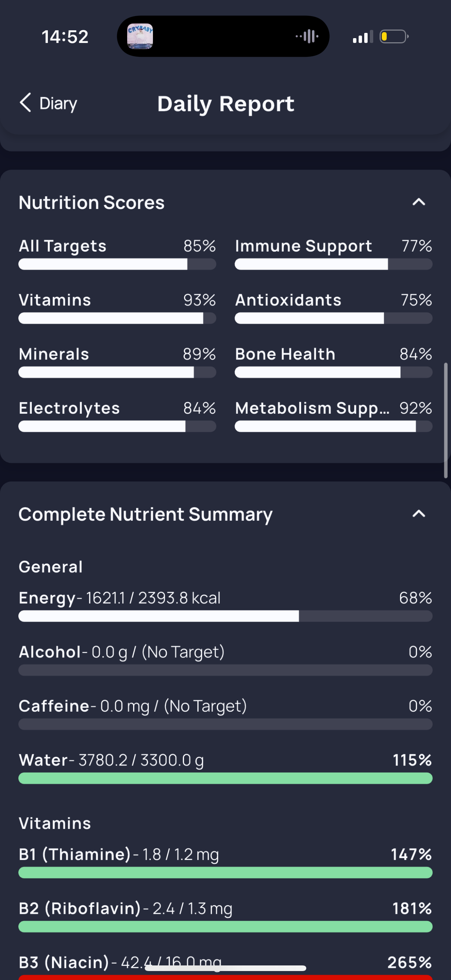
Task: Tap the green Water progress bar
Action: click(225, 778)
